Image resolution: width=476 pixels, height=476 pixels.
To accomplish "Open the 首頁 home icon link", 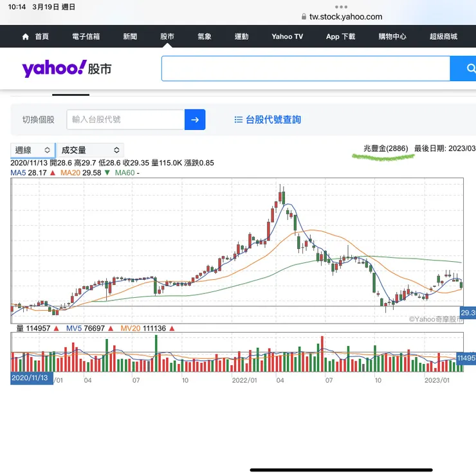I will point(35,37).
